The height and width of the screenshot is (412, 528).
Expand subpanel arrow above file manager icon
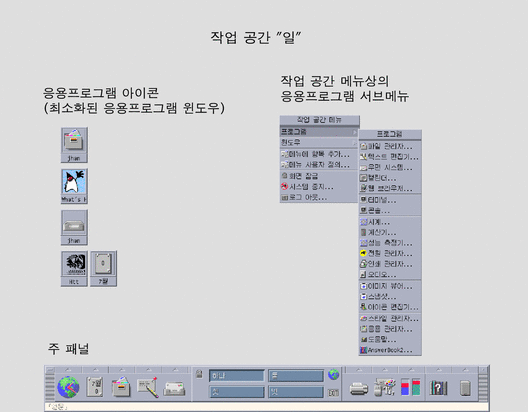[x=122, y=370]
